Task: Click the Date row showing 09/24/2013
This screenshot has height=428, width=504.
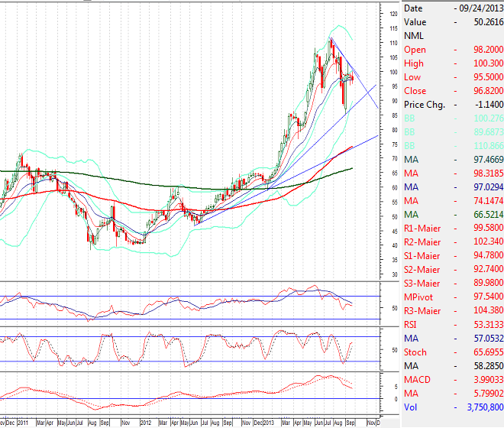Action: [x=453, y=8]
